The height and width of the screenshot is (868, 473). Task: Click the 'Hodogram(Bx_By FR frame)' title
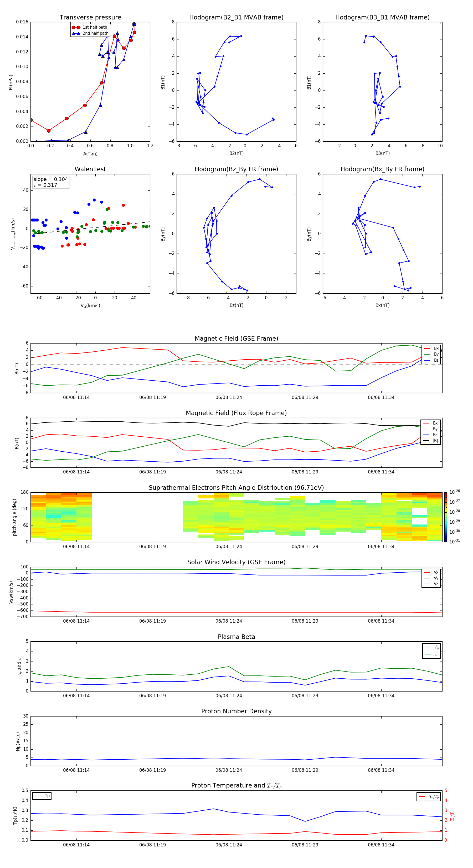(x=382, y=169)
